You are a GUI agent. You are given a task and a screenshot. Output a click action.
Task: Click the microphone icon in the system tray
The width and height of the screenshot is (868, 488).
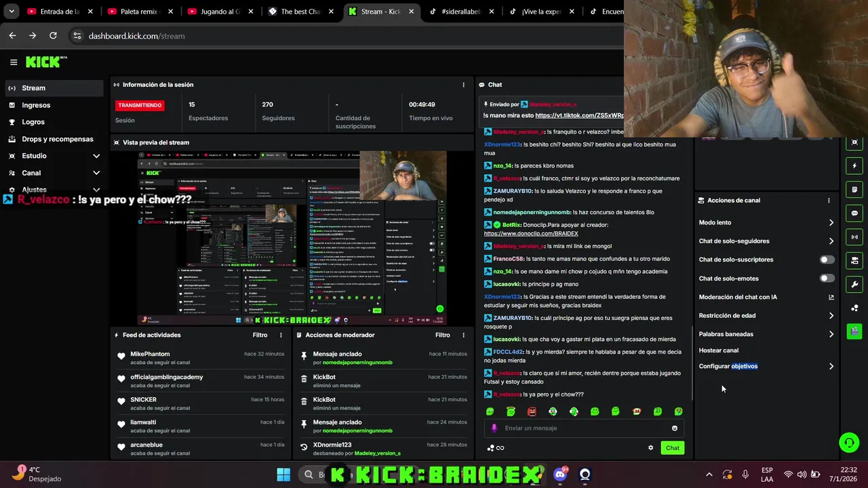(745, 474)
